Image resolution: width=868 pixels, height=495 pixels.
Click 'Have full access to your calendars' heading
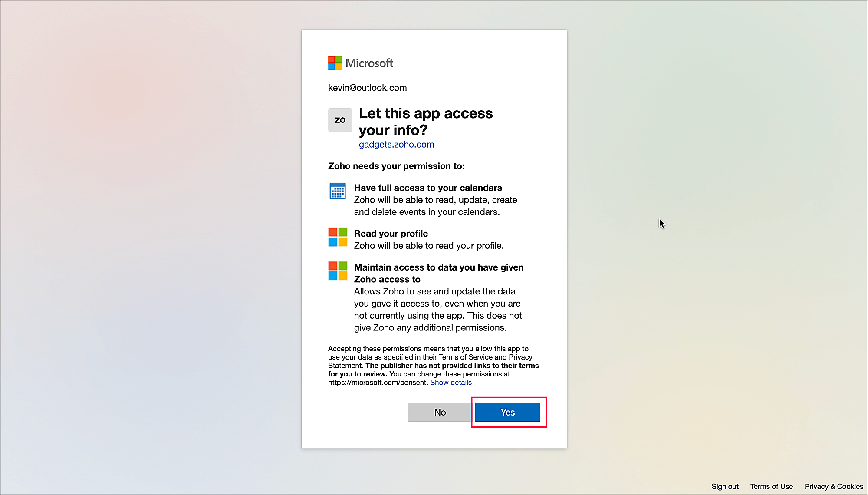(427, 188)
